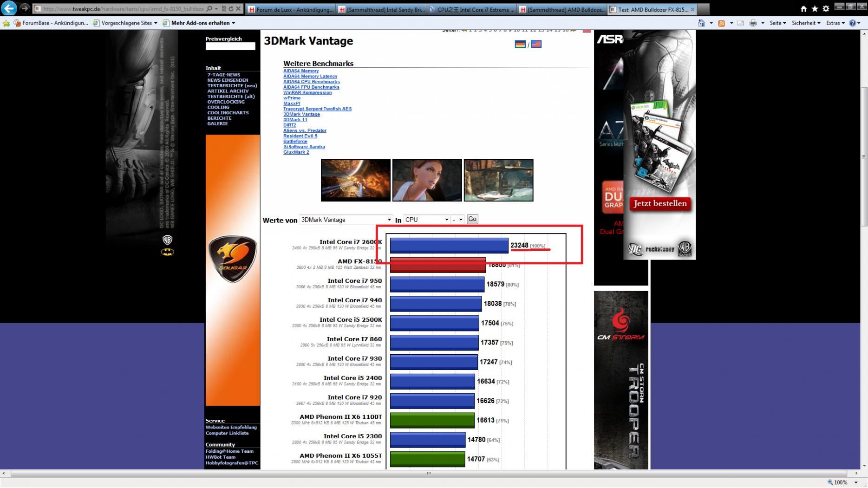Open the RSS feeds dropdown arrow

pyautogui.click(x=731, y=23)
